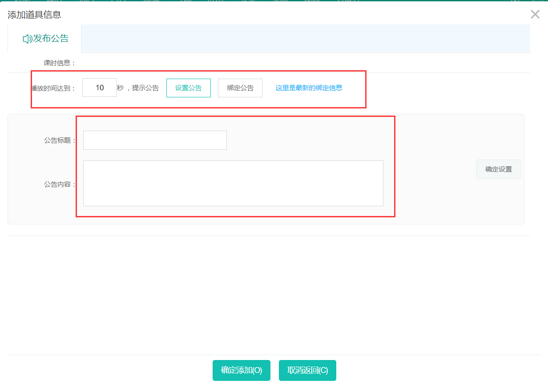Cancel with the 取消返回(C) button
The image size is (548, 392).
point(307,371)
